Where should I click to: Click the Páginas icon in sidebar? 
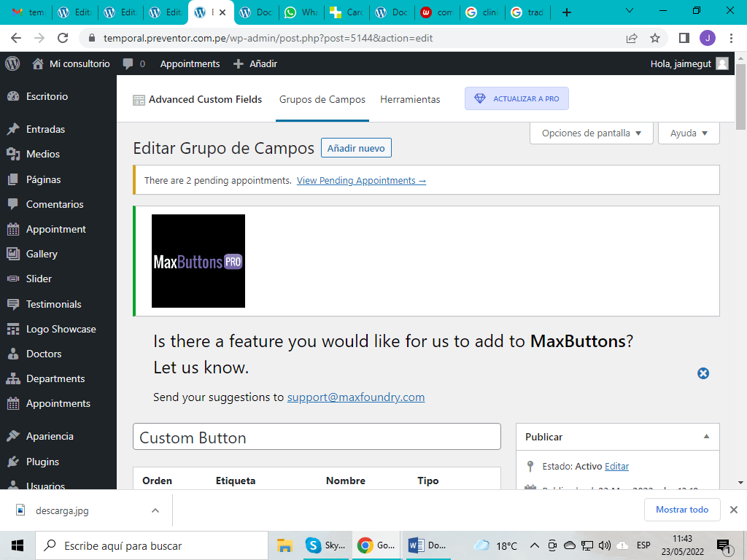[x=13, y=179]
